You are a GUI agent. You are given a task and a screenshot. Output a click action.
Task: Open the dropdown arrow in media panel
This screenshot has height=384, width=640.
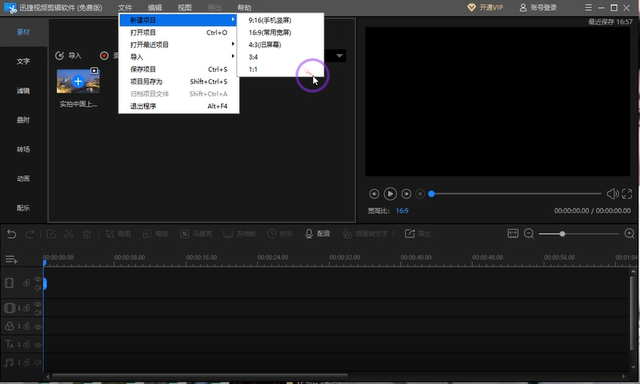339,56
